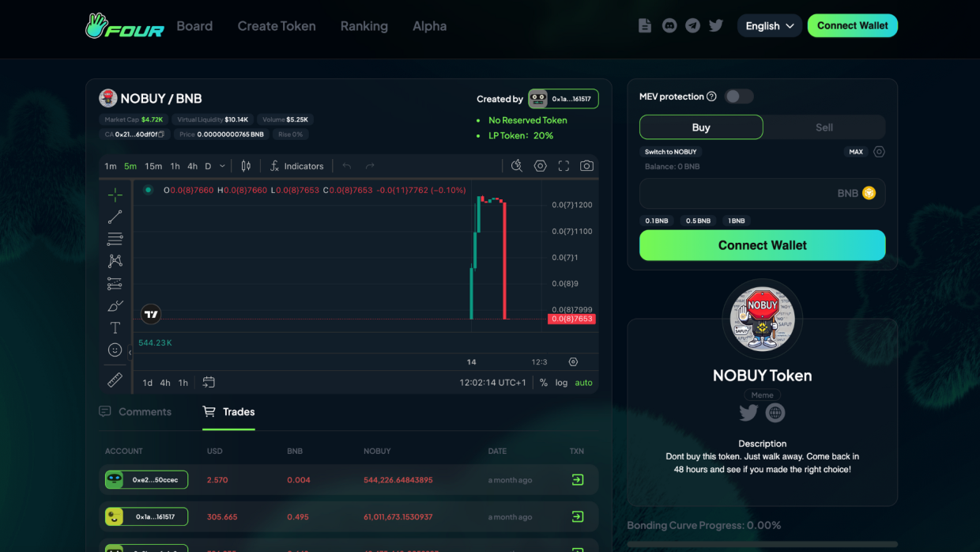The width and height of the screenshot is (980, 552).
Task: Enter fullscreen chart mode
Action: (x=563, y=166)
